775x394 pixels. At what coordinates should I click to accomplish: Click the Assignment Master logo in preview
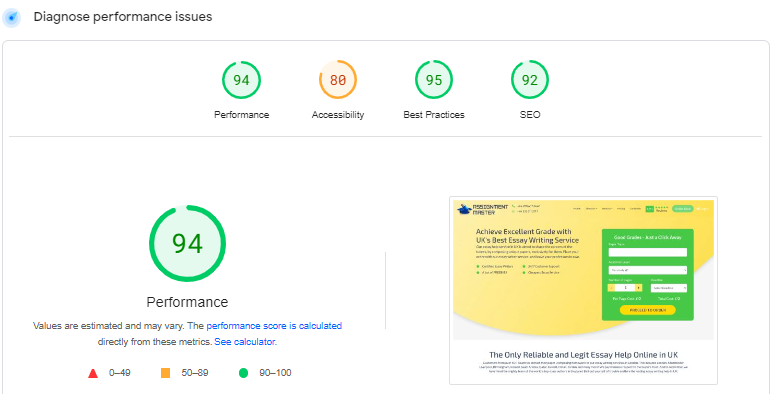(x=483, y=210)
